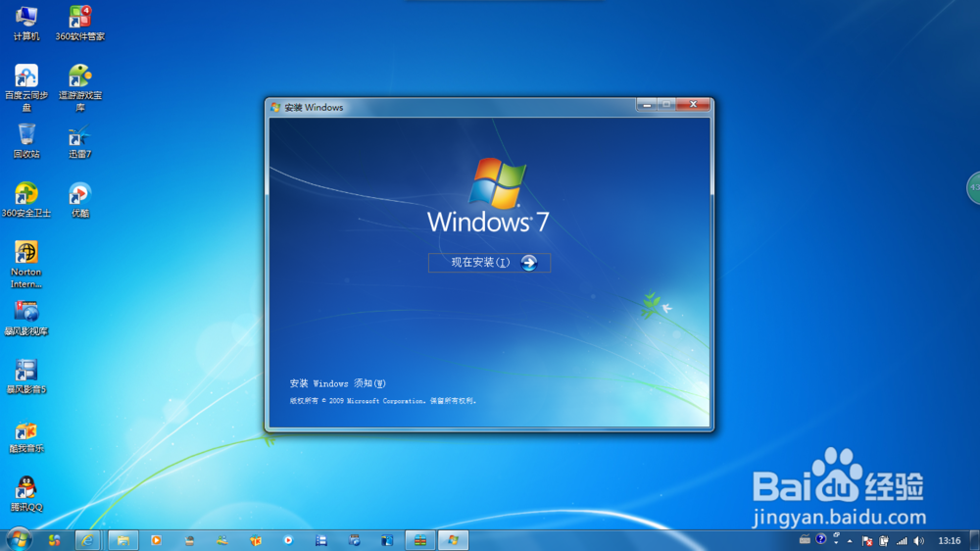Select the 回收站 recycle bin icon
The image size is (980, 551).
[x=26, y=141]
